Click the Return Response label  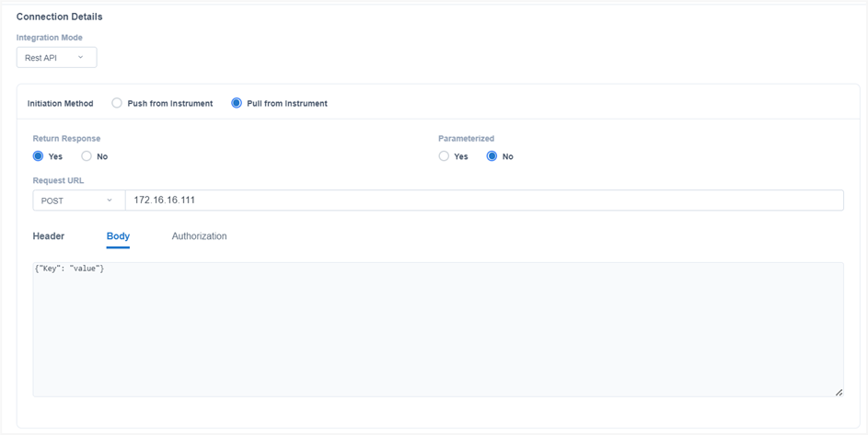pos(66,138)
